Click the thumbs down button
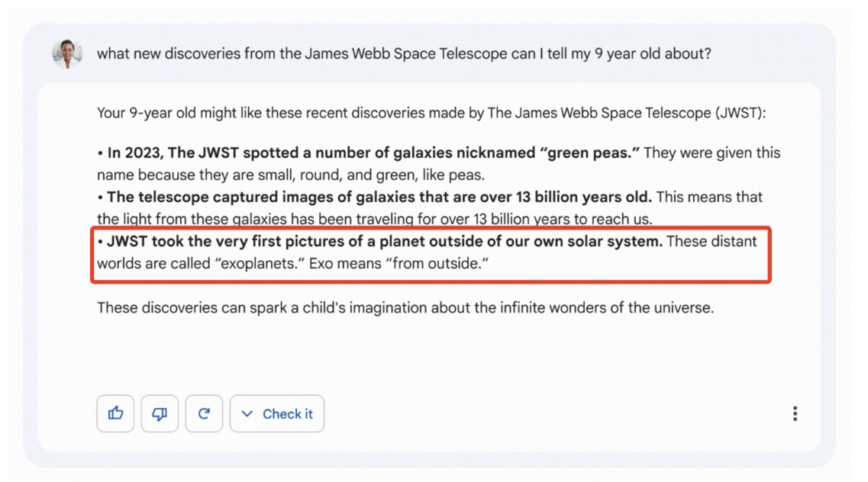 pyautogui.click(x=160, y=413)
